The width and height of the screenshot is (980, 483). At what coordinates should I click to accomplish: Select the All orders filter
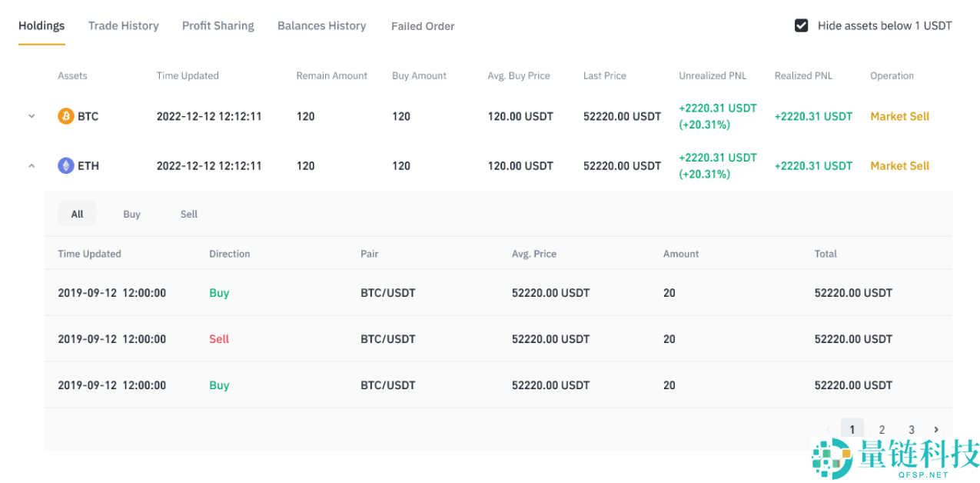point(77,214)
